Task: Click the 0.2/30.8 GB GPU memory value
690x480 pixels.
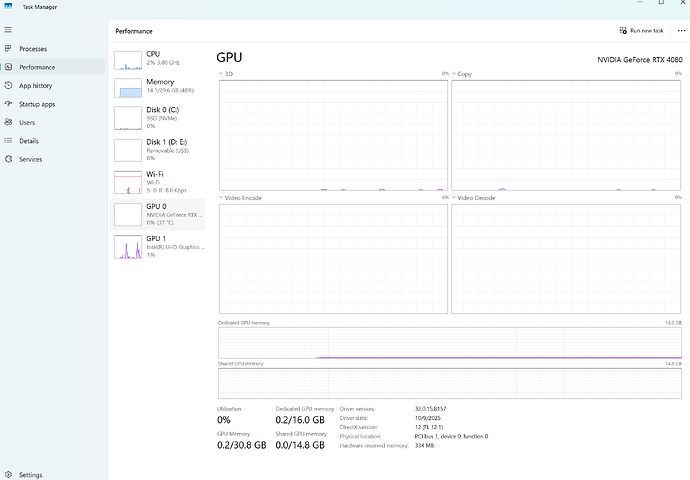Action: click(242, 445)
